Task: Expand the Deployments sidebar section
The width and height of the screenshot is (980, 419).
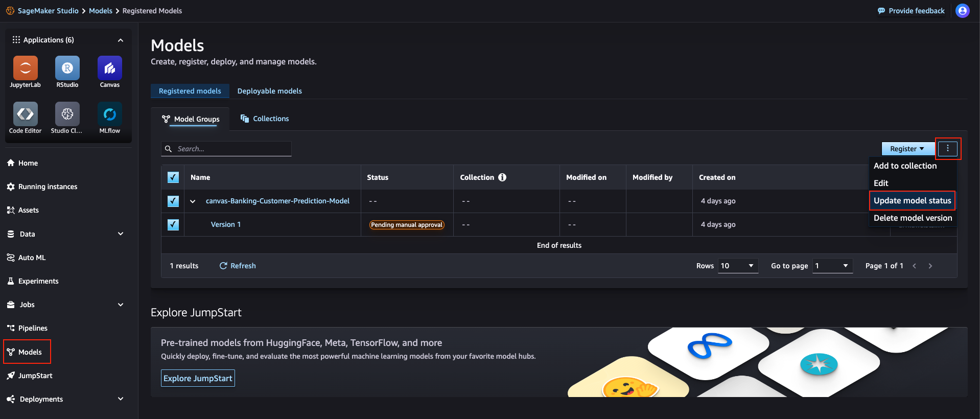Action: coord(121,399)
